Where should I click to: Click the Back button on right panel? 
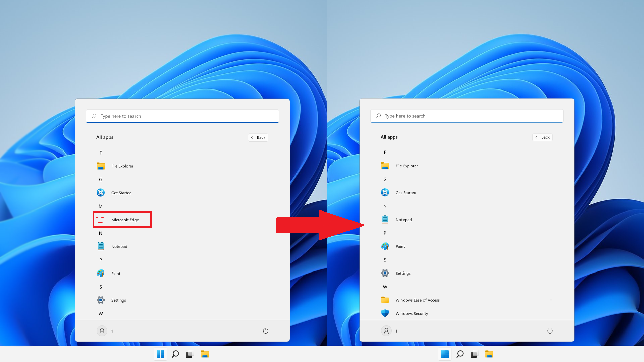(x=542, y=137)
